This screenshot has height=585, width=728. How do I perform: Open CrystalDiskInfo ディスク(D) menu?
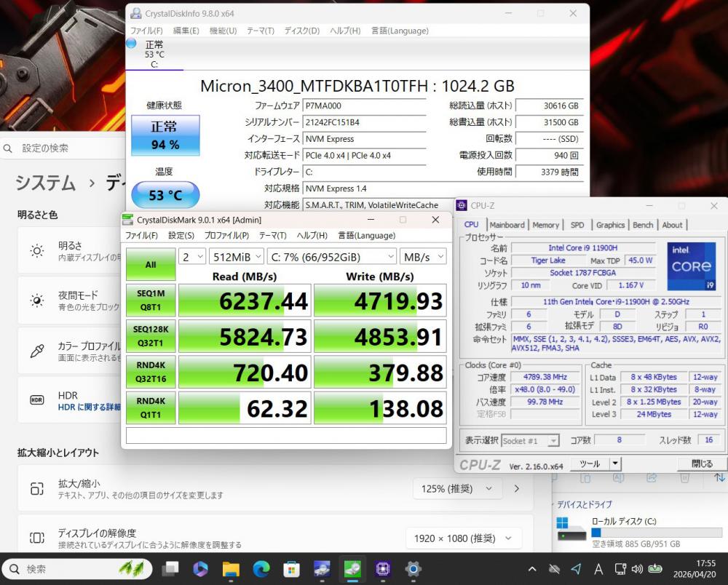301,31
